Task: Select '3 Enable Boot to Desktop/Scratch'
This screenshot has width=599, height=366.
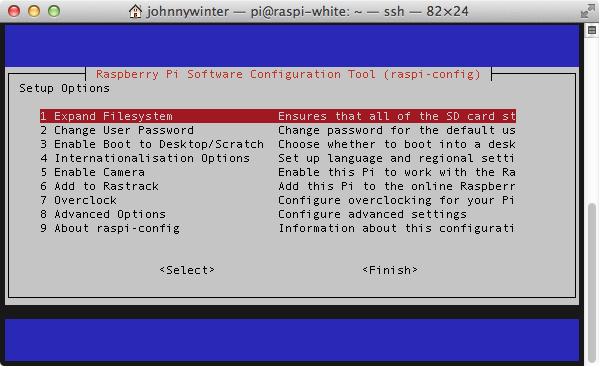Action: coord(152,144)
